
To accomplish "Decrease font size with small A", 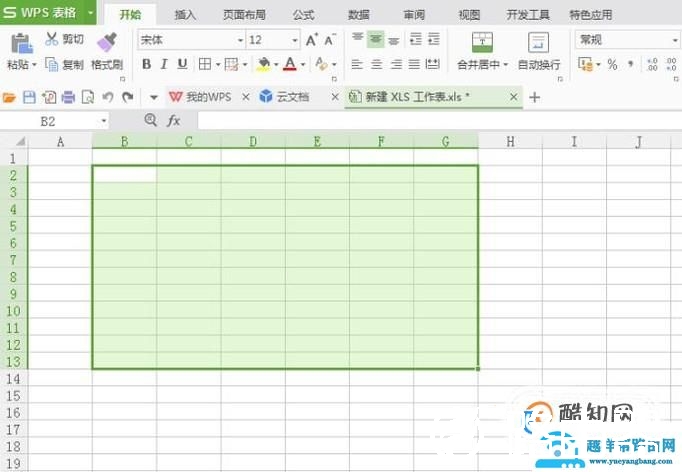I will [330, 40].
